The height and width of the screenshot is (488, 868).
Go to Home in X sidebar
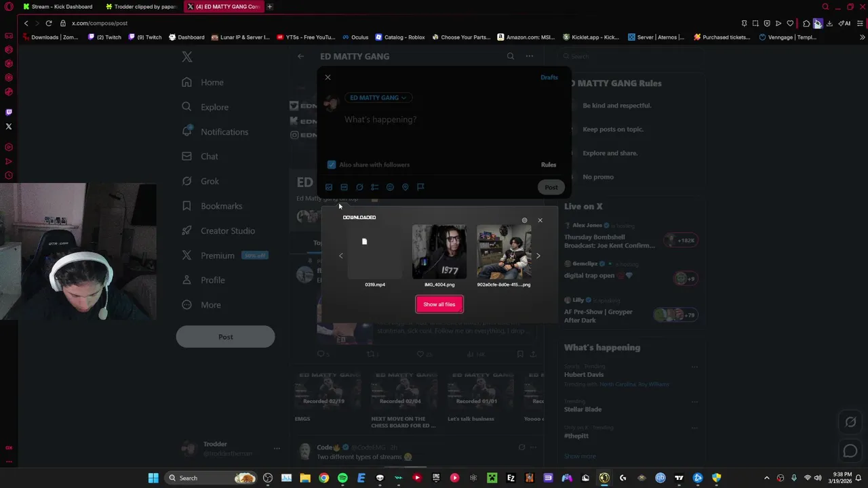203,82
